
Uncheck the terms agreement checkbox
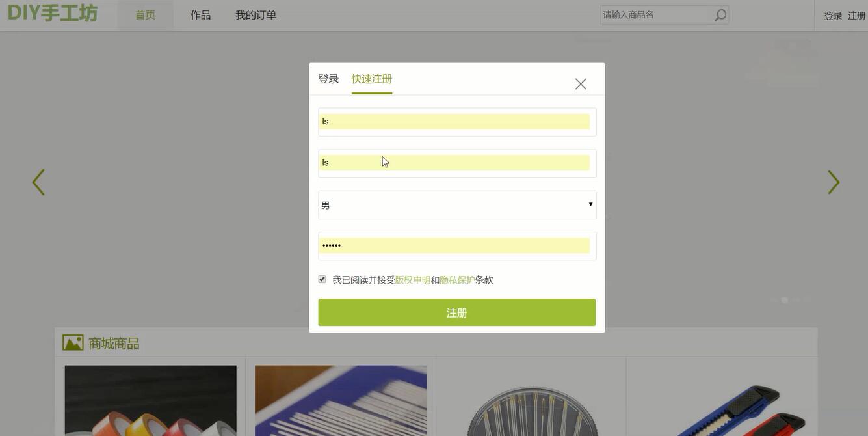click(x=322, y=279)
